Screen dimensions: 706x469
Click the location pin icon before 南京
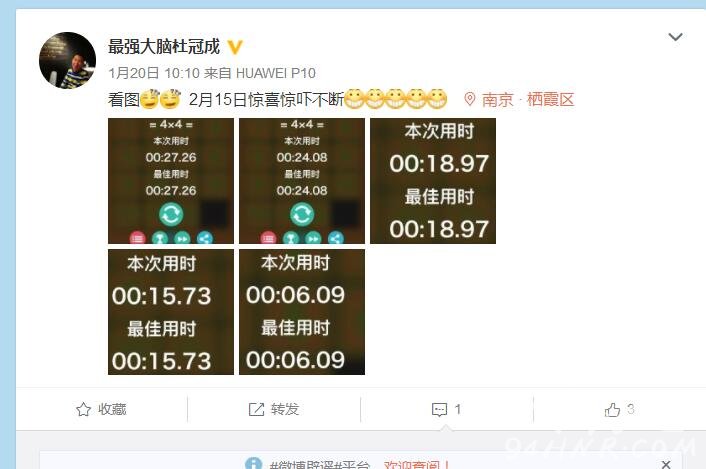pyautogui.click(x=470, y=99)
